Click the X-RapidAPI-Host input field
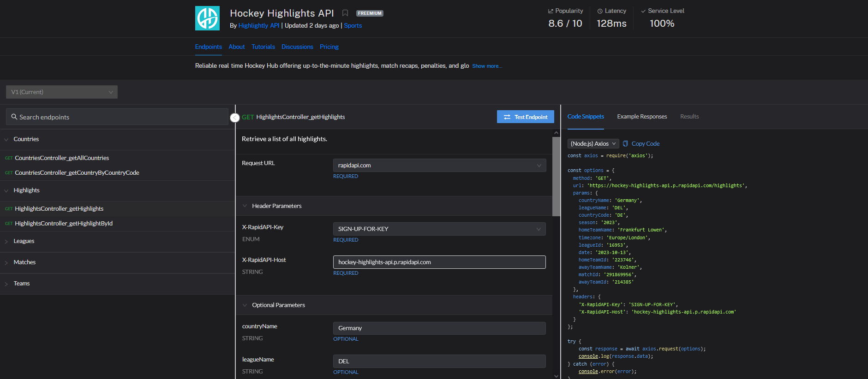The width and height of the screenshot is (868, 379). tap(439, 262)
